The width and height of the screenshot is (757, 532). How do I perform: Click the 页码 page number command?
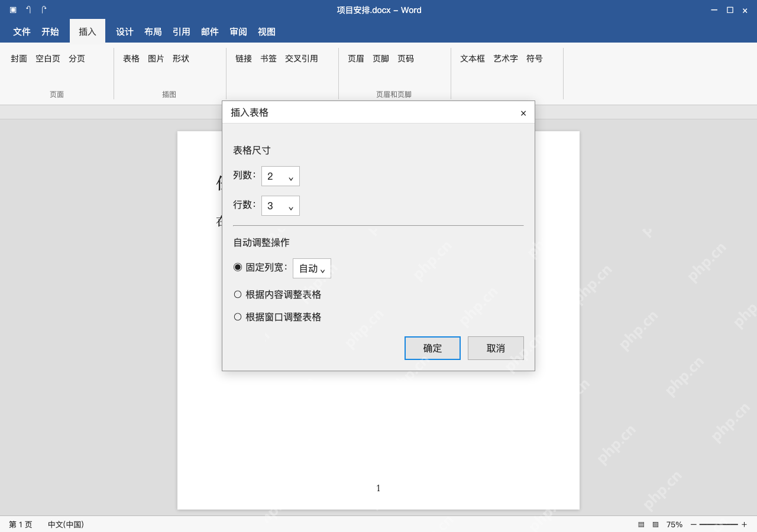(406, 59)
